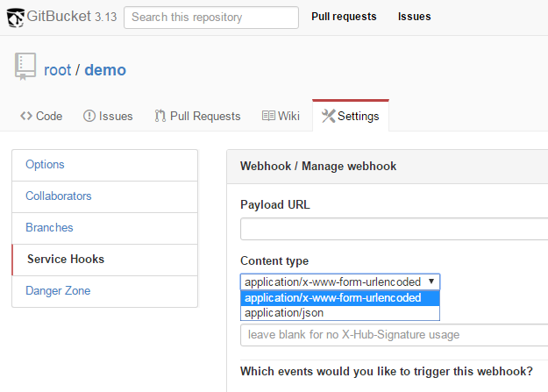Open Issues in top navigation bar
Viewport: 548px width, 392px height.
(414, 17)
